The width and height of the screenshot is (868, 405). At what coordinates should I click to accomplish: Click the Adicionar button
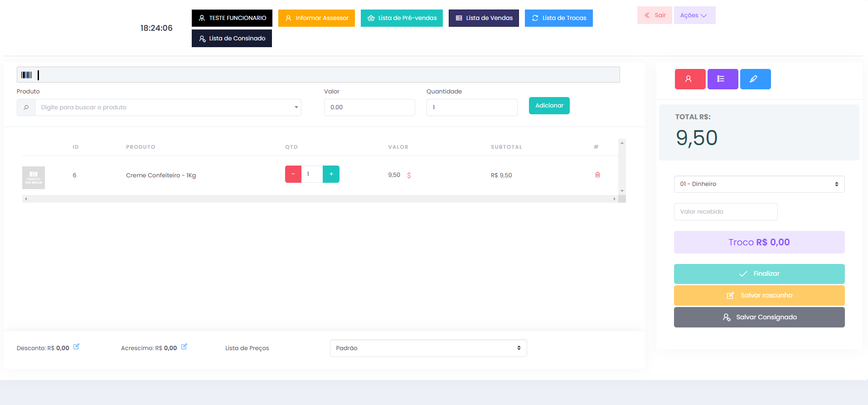click(x=549, y=106)
